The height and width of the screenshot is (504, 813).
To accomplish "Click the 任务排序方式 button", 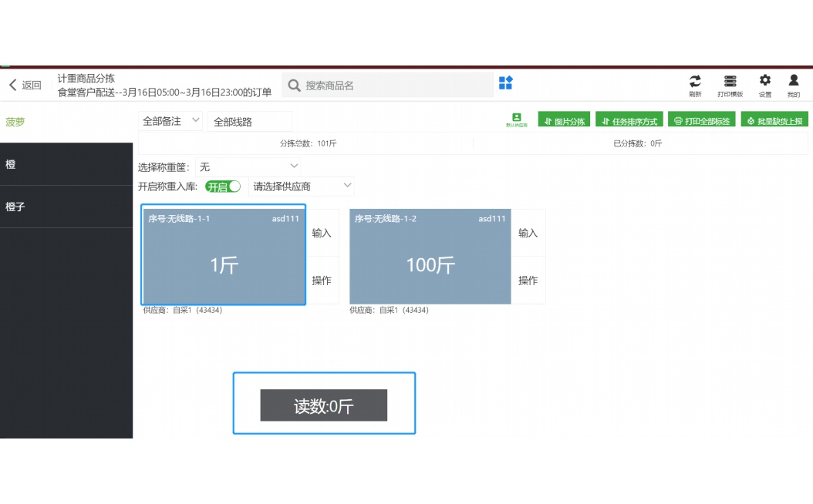I will point(629,121).
